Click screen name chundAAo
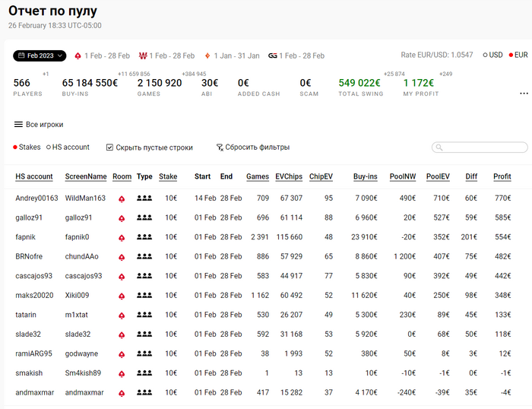 pos(82,257)
